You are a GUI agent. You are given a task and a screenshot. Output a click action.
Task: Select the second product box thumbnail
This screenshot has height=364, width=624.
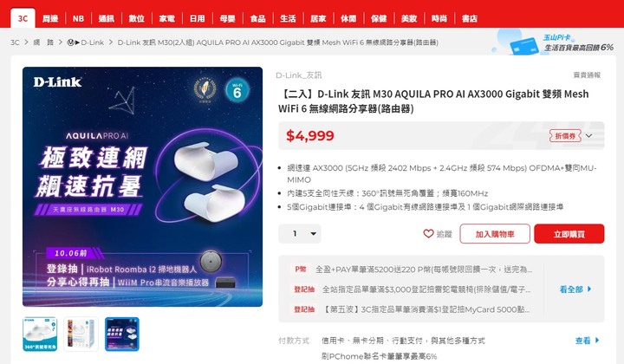81,335
